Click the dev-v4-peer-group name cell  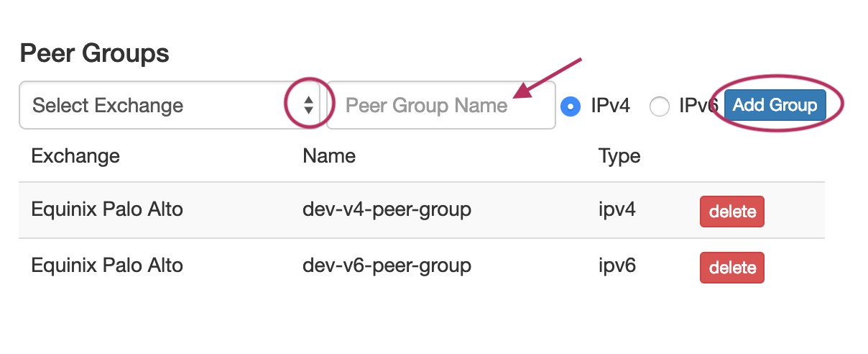[x=387, y=210]
